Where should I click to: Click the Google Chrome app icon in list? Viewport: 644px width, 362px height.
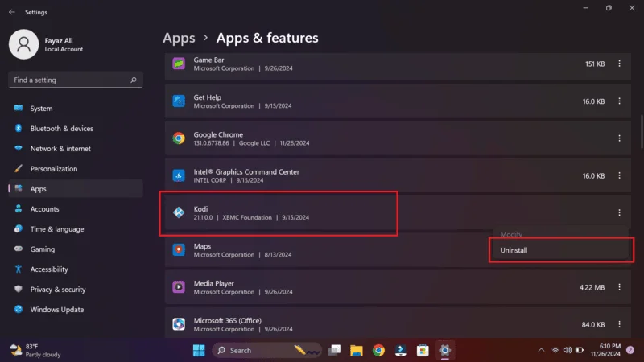[179, 138]
